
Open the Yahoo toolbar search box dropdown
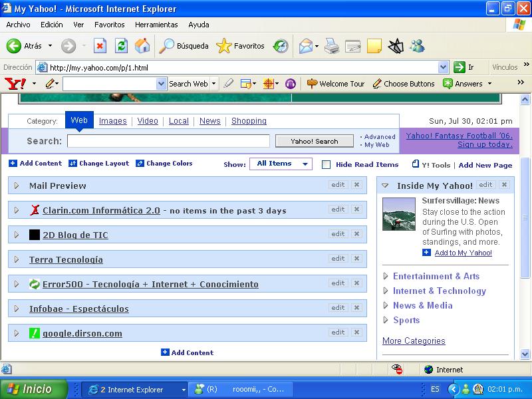pos(162,84)
